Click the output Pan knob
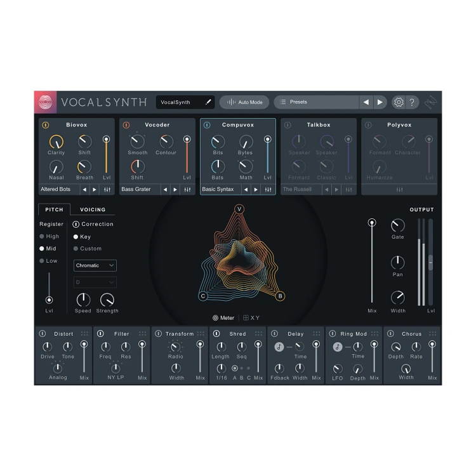This screenshot has height=476, width=476. 397,263
